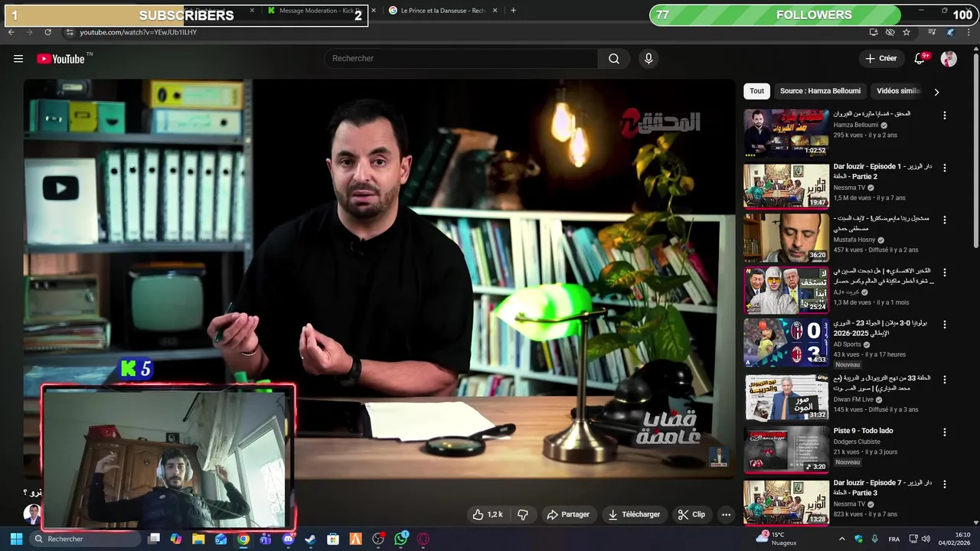Open the AD Sports 0-3 match thumbnail
The width and height of the screenshot is (980, 551).
click(786, 343)
